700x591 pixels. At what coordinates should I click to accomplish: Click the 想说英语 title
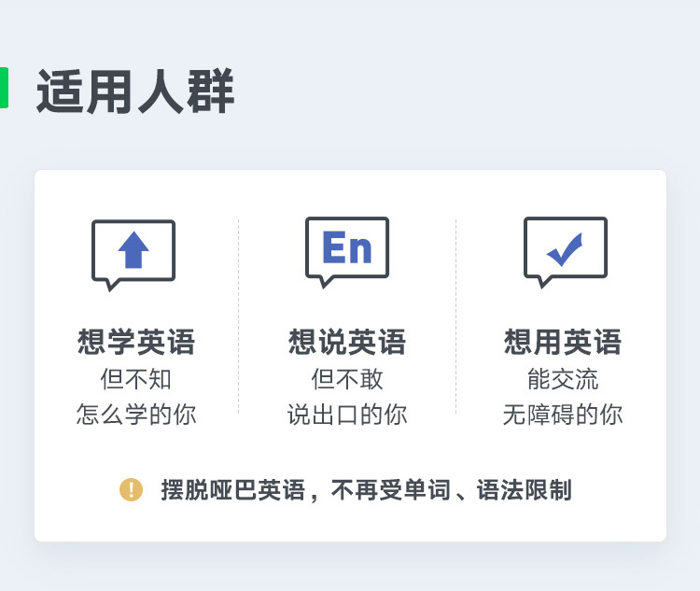pyautogui.click(x=347, y=342)
